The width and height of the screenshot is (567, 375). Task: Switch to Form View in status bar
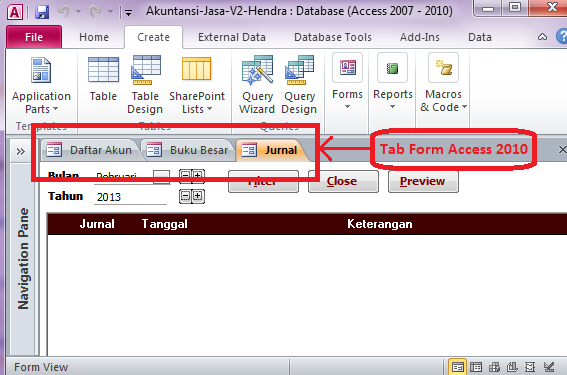(457, 367)
